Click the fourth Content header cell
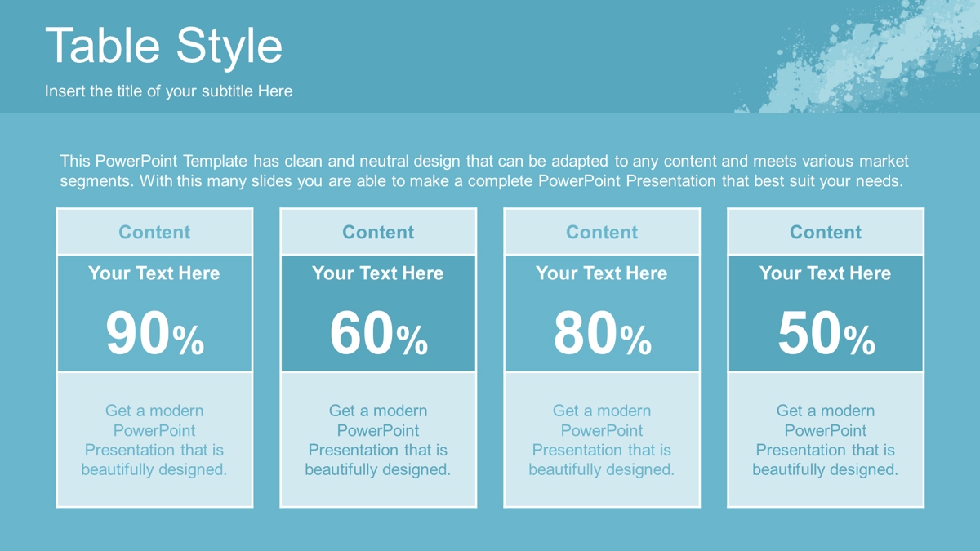980x551 pixels. click(x=826, y=232)
